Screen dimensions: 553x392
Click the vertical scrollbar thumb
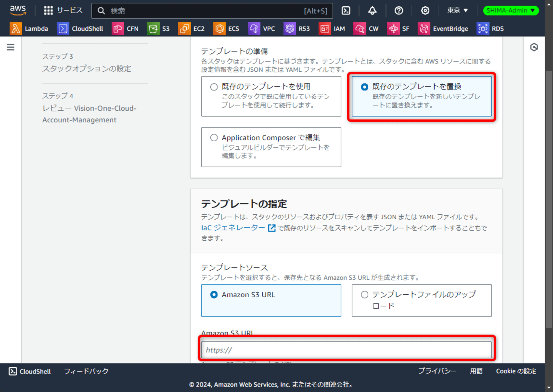point(549,199)
